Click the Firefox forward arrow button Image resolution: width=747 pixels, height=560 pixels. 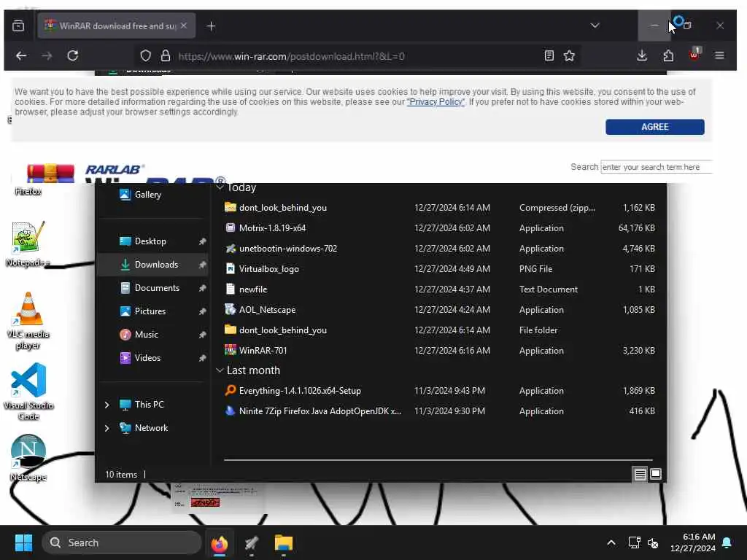pos(47,55)
